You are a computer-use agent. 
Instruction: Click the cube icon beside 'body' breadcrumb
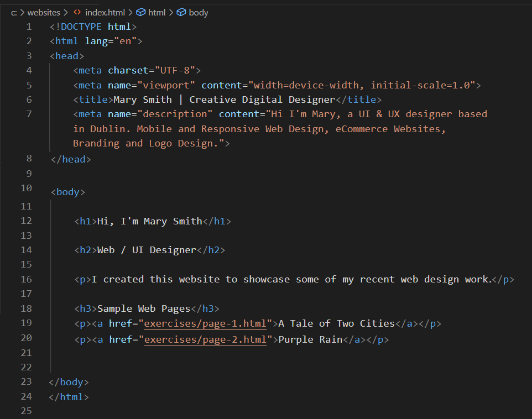181,12
